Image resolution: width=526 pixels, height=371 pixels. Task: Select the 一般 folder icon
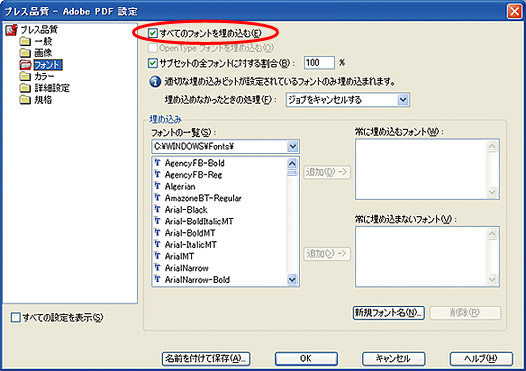[x=24, y=42]
